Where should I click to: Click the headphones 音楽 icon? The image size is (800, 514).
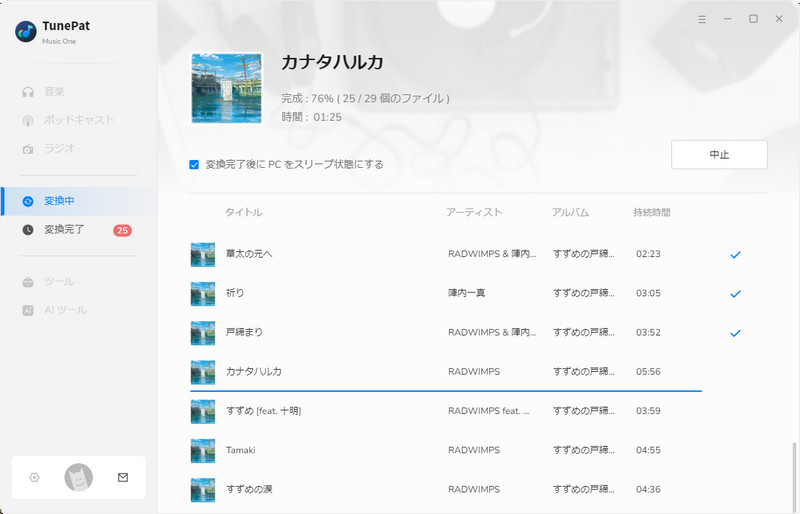[x=28, y=92]
